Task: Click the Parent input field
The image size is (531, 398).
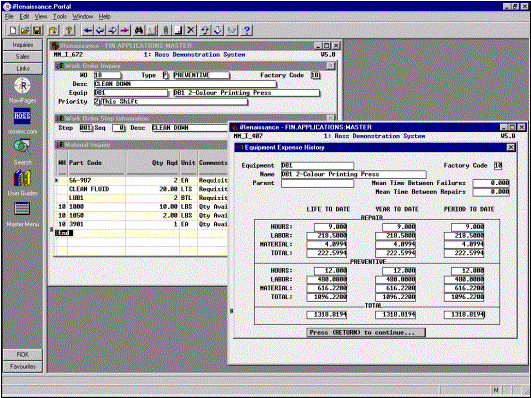Action: click(317, 183)
